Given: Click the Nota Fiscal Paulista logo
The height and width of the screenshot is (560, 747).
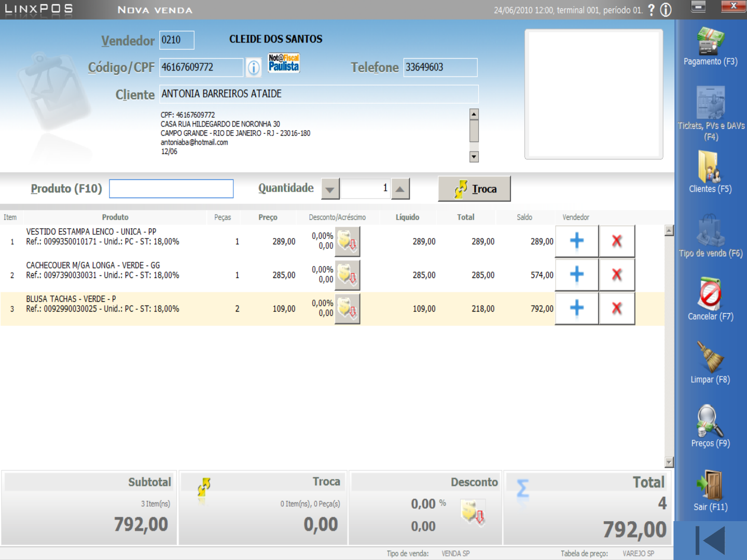Looking at the screenshot, I should [x=284, y=63].
